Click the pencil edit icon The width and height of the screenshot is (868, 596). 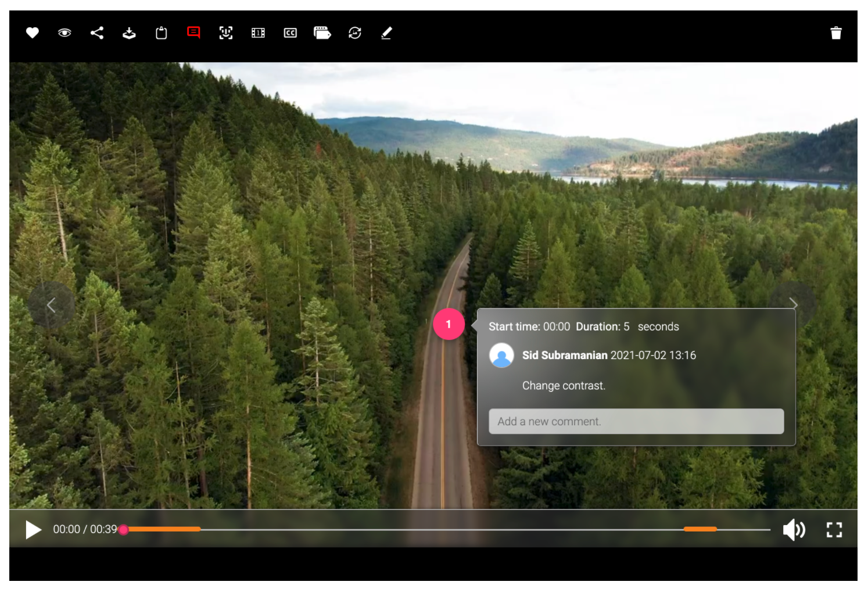pos(386,33)
